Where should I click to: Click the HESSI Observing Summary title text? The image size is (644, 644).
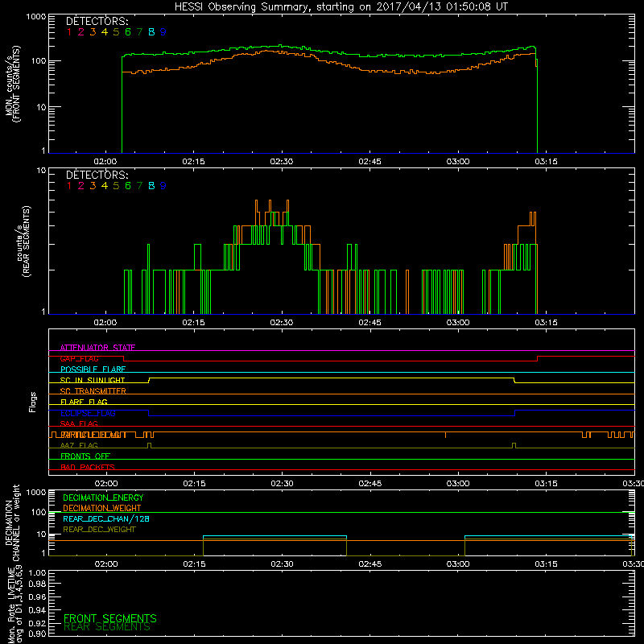[x=341, y=7]
